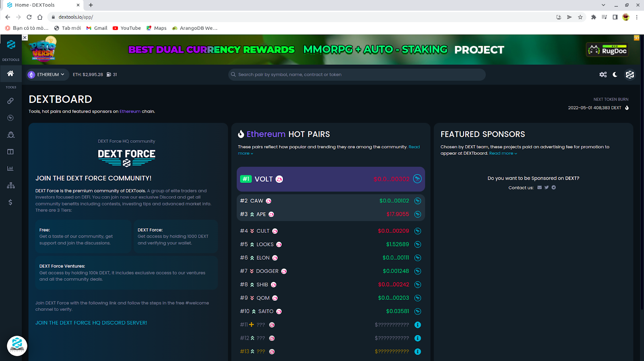Click the APE price $17.9055
Viewport: 644px width, 361px height.
click(x=398, y=214)
